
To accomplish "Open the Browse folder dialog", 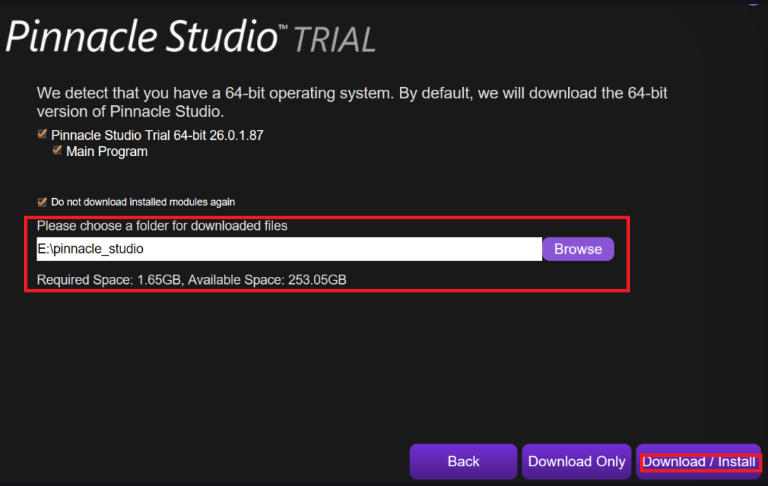I will click(578, 249).
